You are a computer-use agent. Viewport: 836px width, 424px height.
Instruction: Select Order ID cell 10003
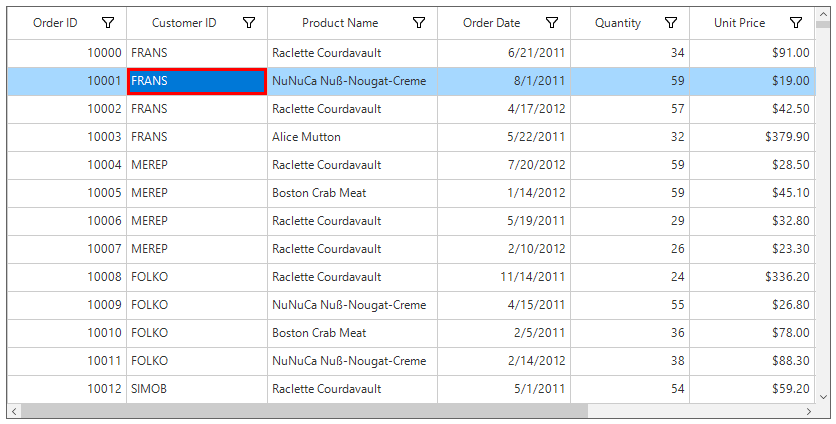click(67, 137)
